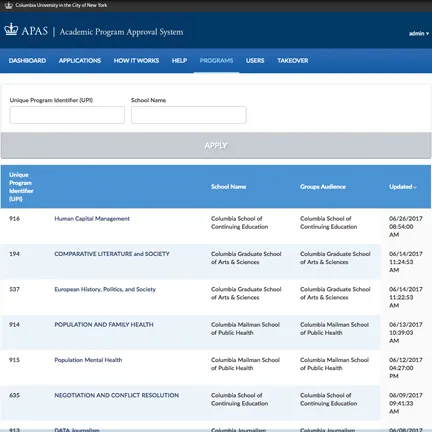Click UPI value 194
This screenshot has height=432, width=432.
click(14, 254)
